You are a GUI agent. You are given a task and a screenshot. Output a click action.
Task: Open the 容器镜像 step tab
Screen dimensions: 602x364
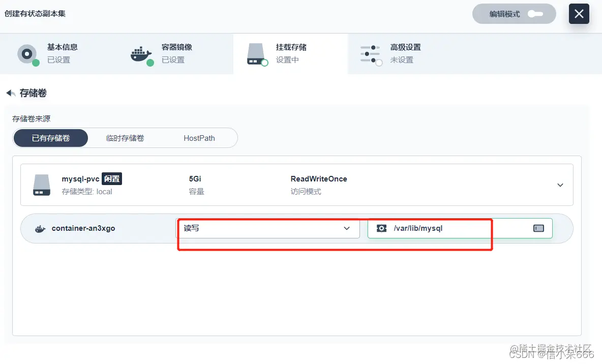(175, 54)
